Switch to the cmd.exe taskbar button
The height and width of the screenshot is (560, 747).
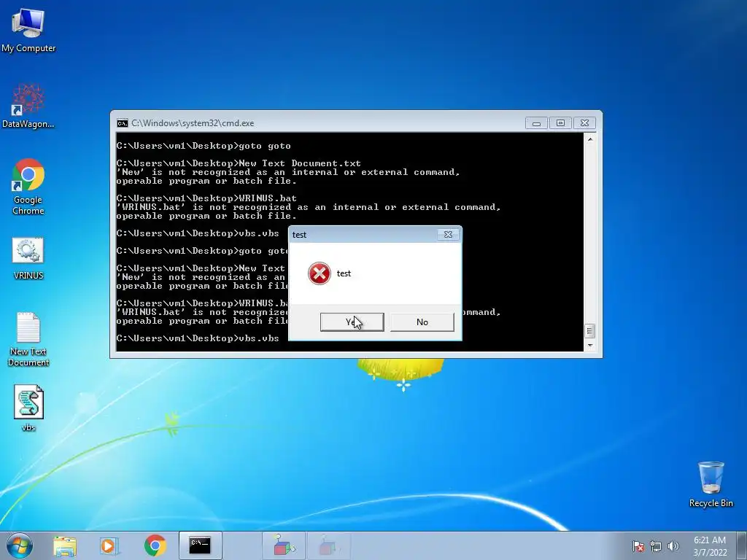[x=200, y=545]
